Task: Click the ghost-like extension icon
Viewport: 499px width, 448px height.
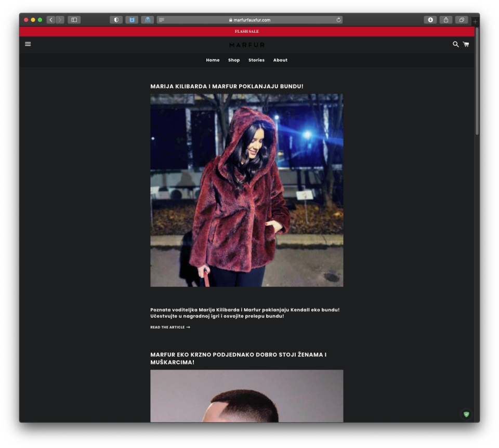Action: (147, 20)
